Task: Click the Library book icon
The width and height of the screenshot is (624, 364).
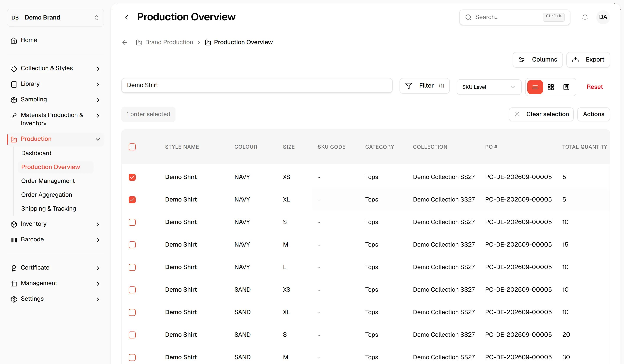Action: (14, 84)
